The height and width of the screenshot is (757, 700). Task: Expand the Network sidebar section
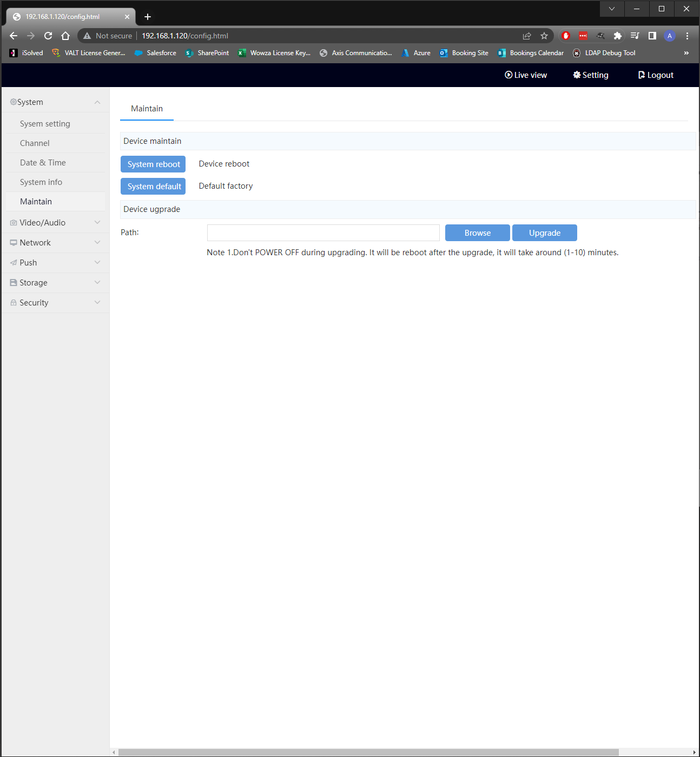click(x=55, y=243)
